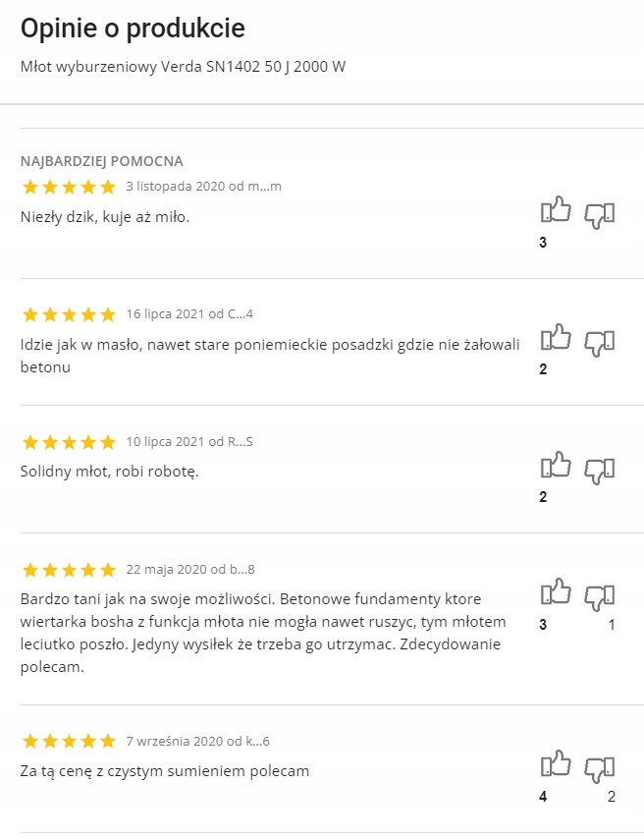The image size is (644, 839).
Task: Dislike the "Za tą cenę z czystym sumieniem" review
Action: point(599,768)
